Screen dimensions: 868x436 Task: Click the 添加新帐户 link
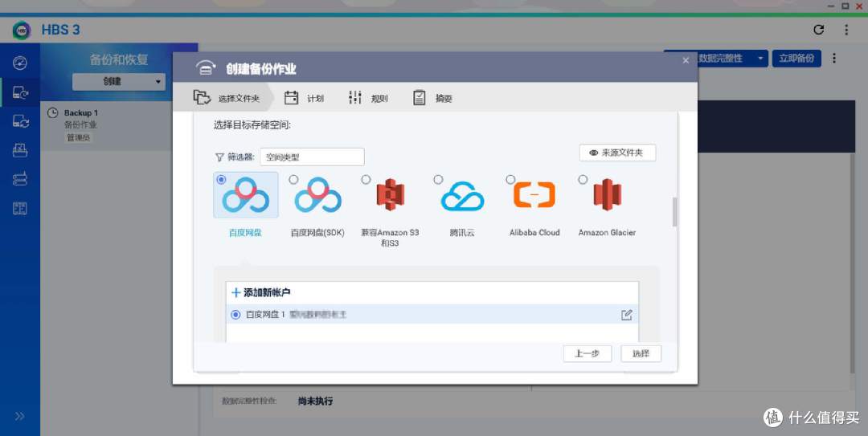point(267,293)
